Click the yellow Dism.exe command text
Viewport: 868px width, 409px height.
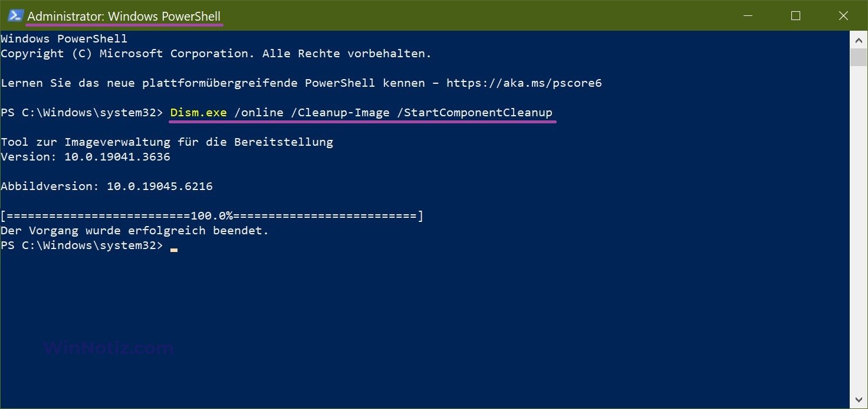click(x=198, y=112)
